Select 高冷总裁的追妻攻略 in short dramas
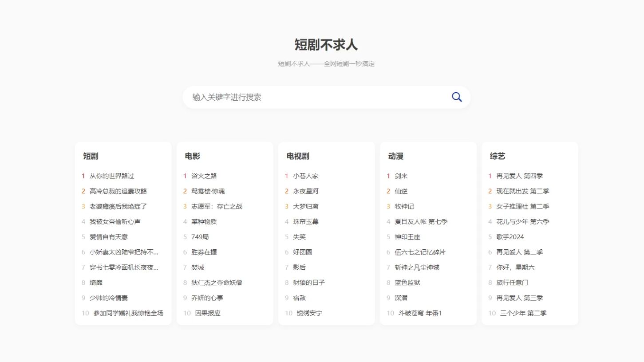 pos(118,191)
